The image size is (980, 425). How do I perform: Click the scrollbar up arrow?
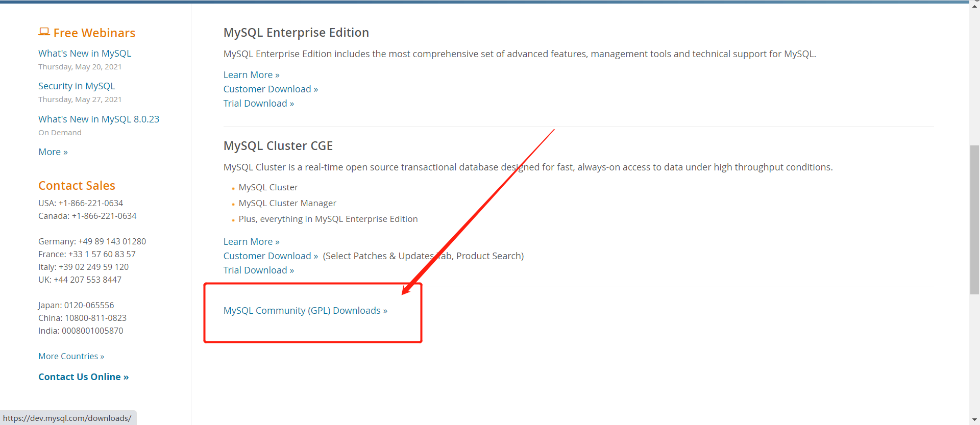point(974,6)
